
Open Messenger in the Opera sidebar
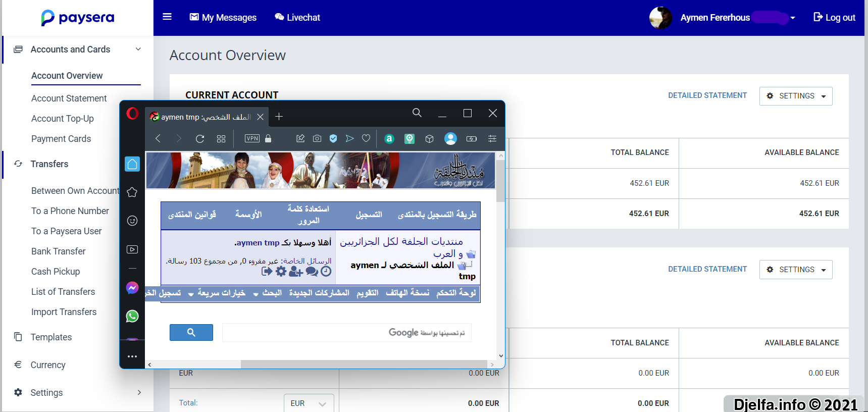point(132,288)
